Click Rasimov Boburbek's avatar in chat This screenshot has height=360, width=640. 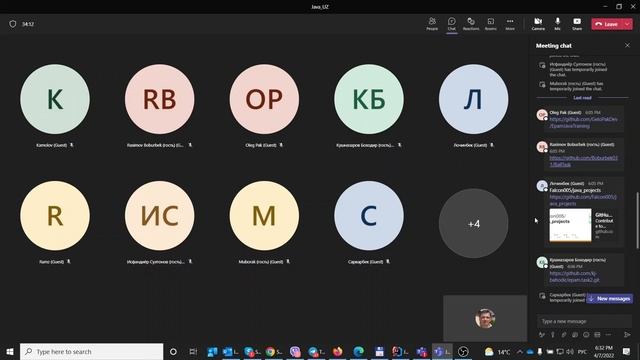(542, 147)
